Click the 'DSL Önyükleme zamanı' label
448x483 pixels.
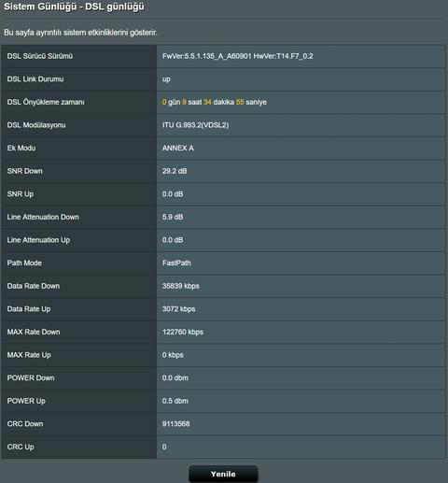coord(46,102)
